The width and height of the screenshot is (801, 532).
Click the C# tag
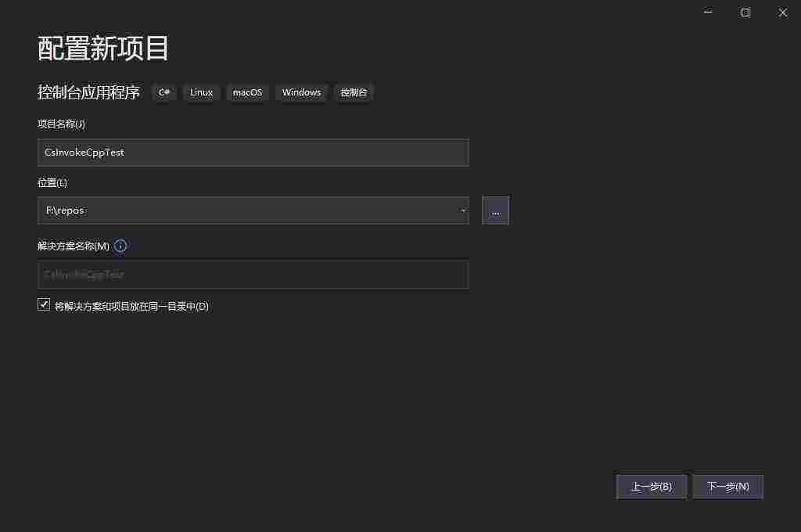tap(164, 92)
